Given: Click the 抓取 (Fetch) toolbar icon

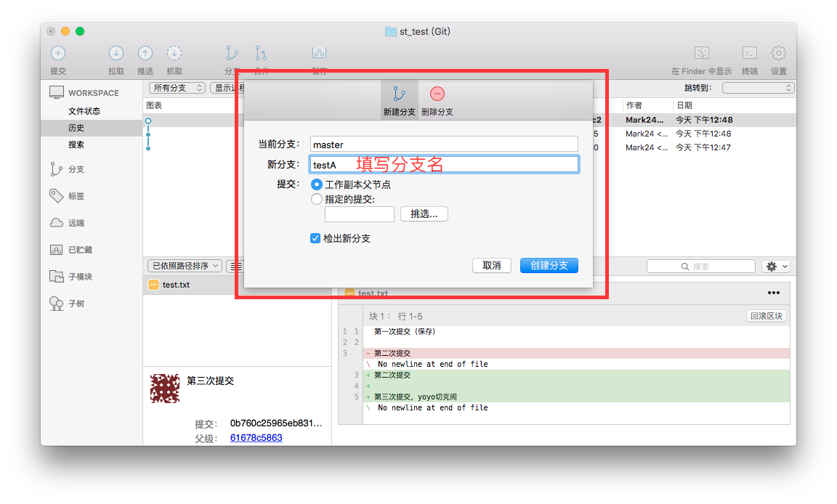Looking at the screenshot, I should point(174,54).
